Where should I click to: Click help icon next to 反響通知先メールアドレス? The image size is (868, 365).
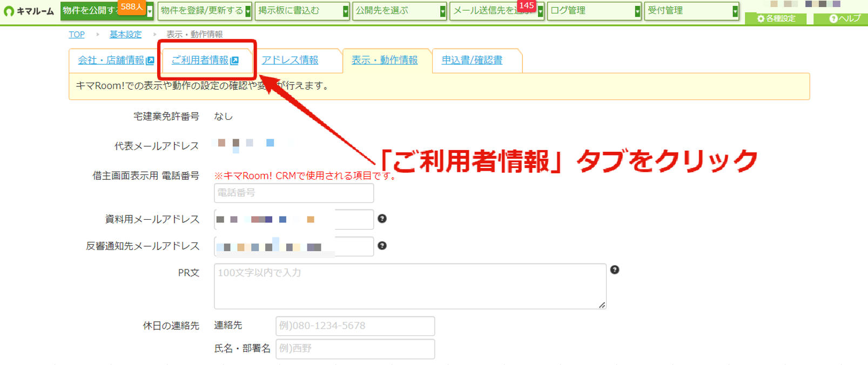(x=382, y=246)
